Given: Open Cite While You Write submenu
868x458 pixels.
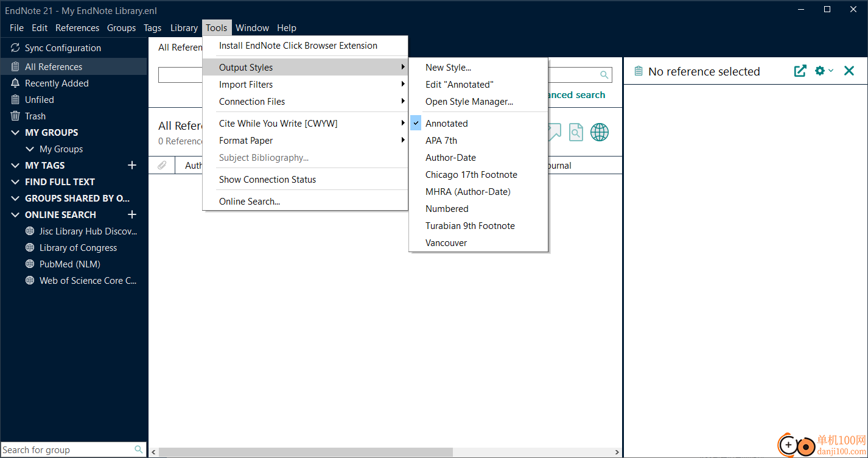Looking at the screenshot, I should 305,124.
